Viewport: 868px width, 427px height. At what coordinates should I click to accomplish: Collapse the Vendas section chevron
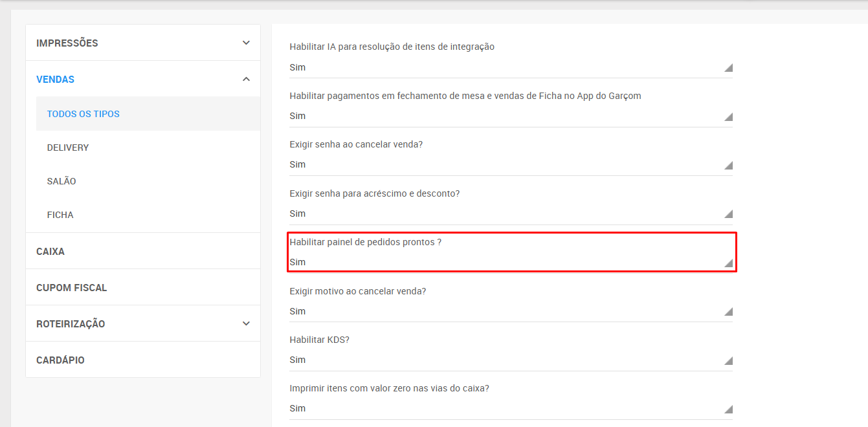click(246, 79)
